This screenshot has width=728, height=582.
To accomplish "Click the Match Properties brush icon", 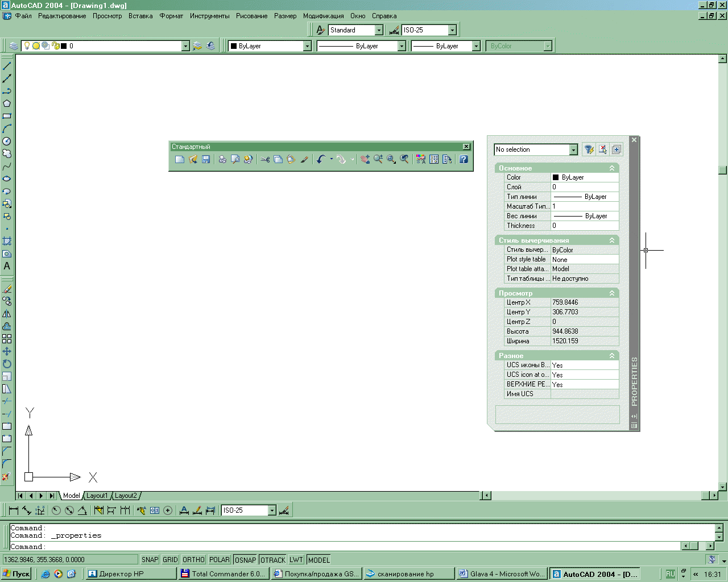I will (304, 160).
